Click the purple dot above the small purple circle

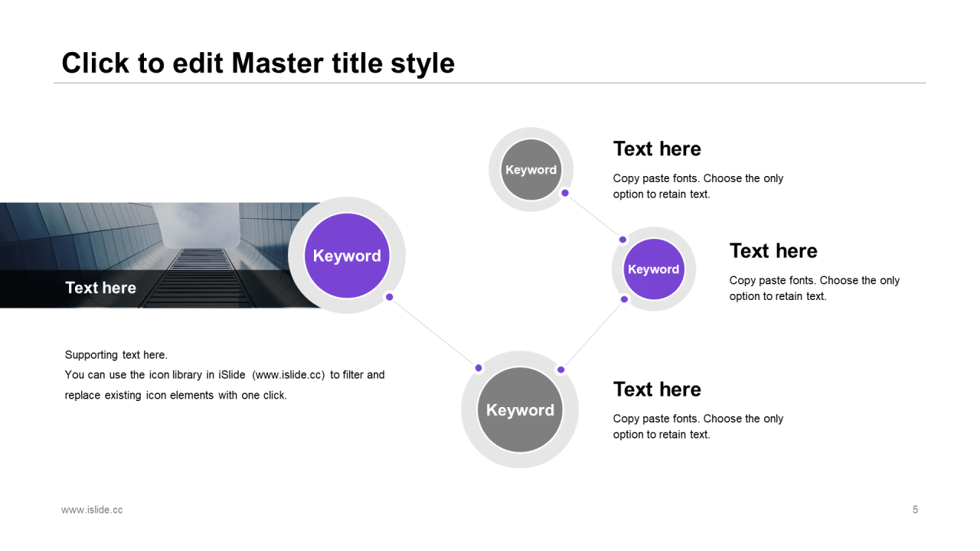tap(622, 240)
